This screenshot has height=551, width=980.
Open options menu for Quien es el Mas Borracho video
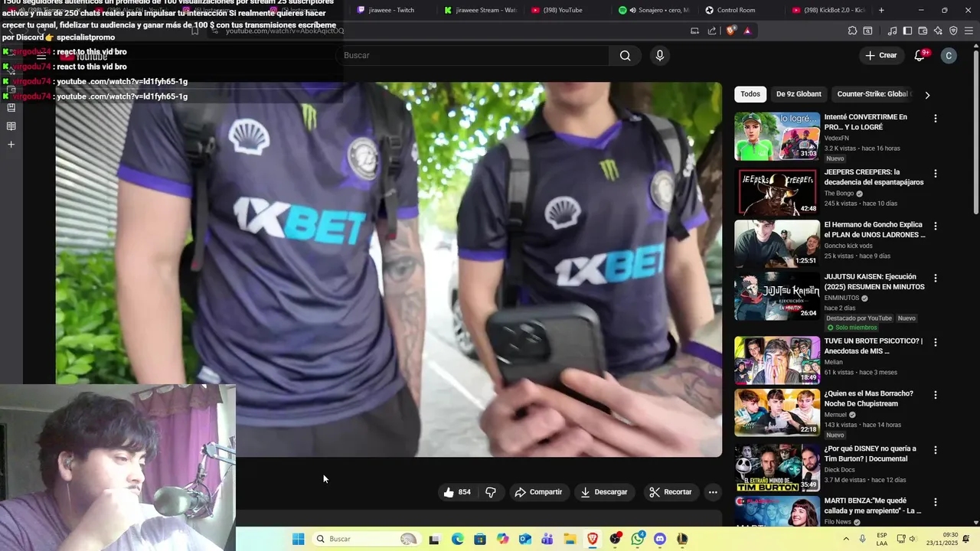[x=935, y=395]
